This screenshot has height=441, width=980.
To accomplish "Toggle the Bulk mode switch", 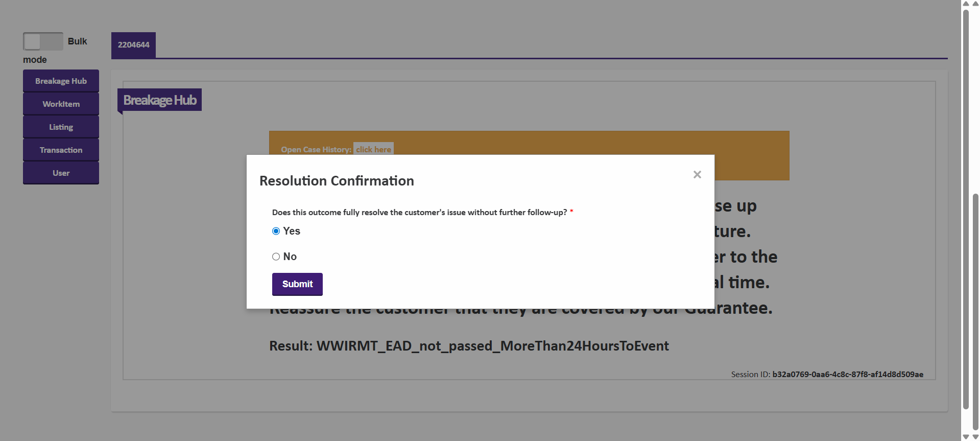I will tap(43, 41).
